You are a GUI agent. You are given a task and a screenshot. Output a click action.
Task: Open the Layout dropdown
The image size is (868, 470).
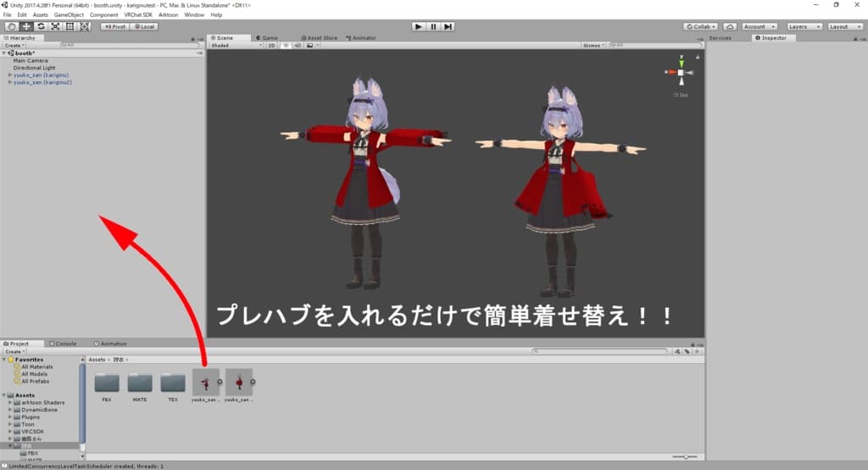pyautogui.click(x=845, y=26)
